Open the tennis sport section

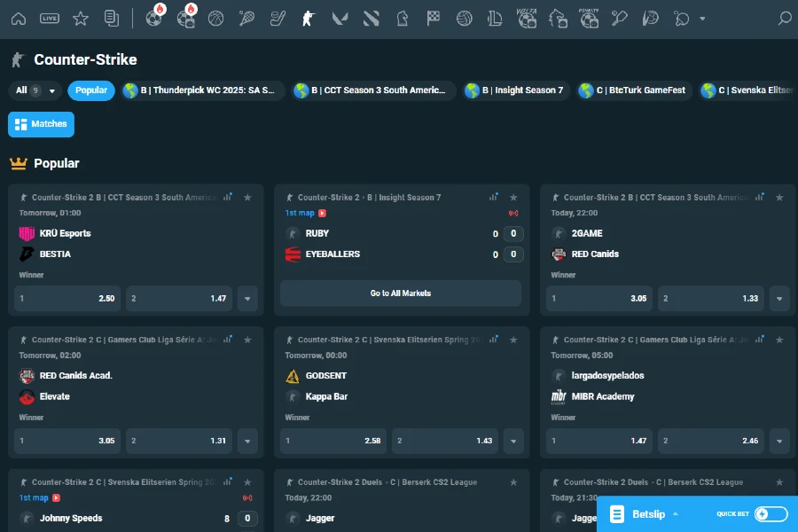(x=248, y=18)
